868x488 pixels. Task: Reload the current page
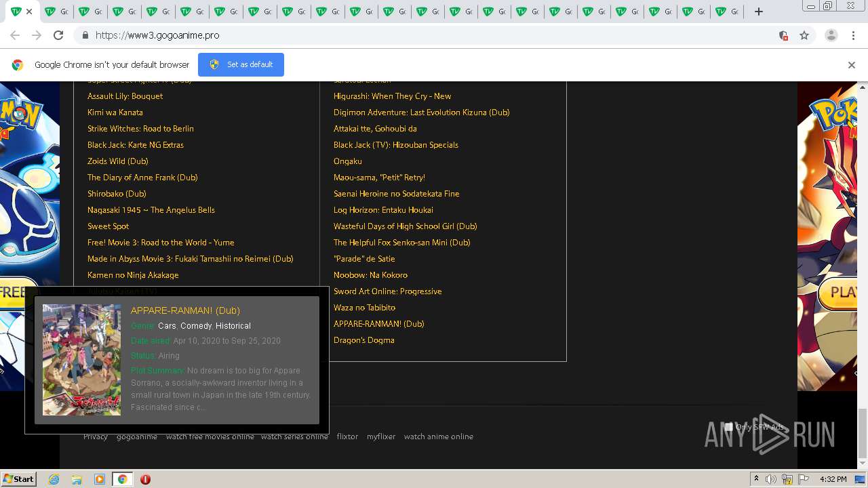pyautogui.click(x=58, y=35)
